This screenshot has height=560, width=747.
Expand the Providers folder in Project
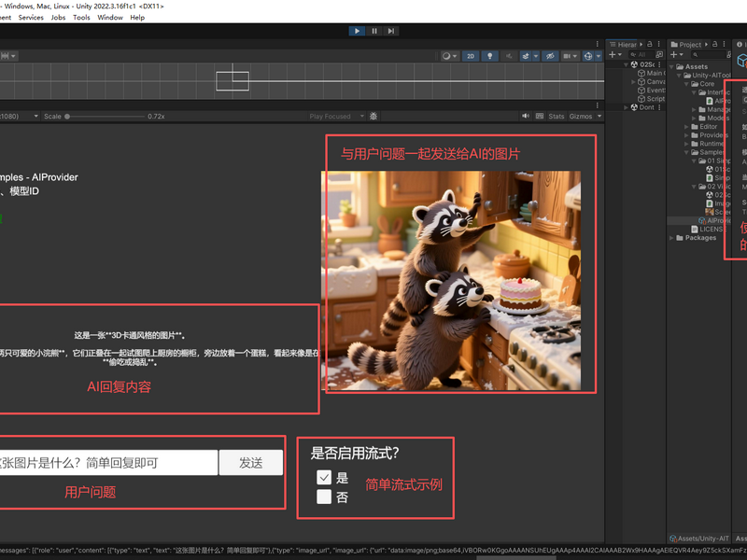pyautogui.click(x=686, y=135)
